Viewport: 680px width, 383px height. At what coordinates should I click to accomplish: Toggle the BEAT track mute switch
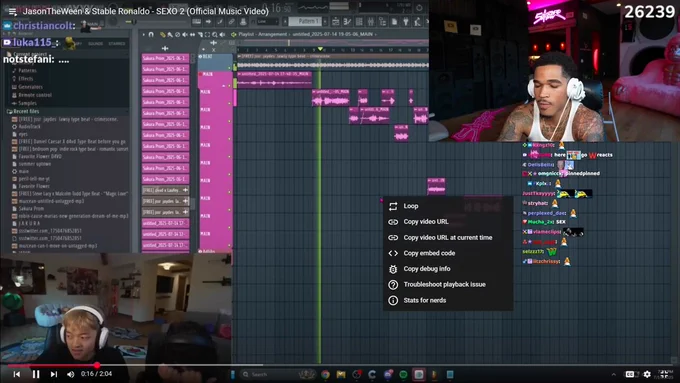click(x=230, y=67)
